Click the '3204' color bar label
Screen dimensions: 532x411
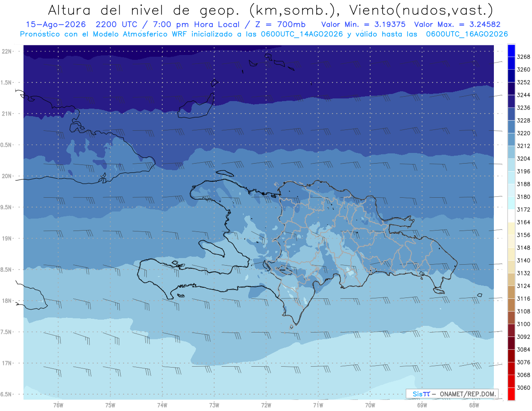pos(524,159)
